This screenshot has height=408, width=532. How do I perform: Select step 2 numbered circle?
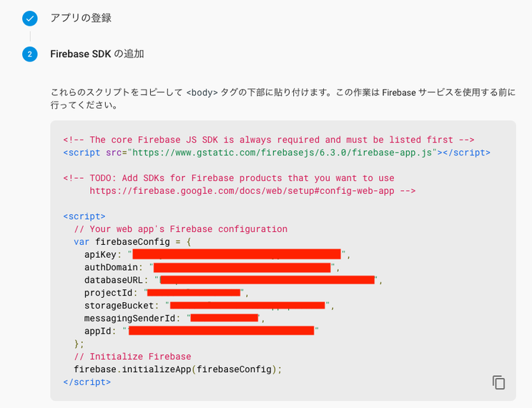coord(30,54)
